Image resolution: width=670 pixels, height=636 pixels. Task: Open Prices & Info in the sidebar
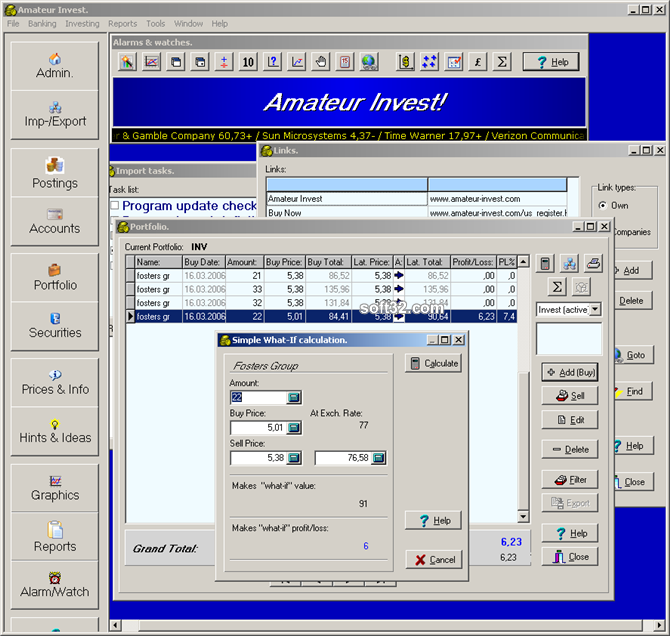click(55, 383)
